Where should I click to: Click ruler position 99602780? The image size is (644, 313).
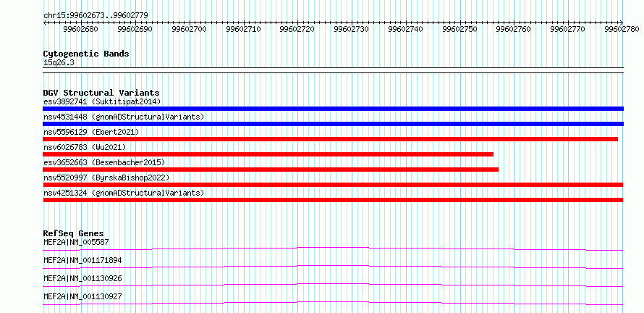coord(622,29)
